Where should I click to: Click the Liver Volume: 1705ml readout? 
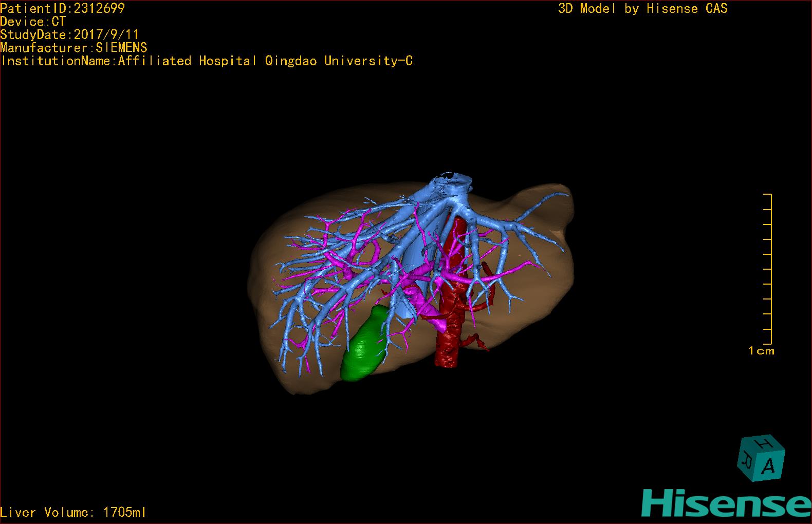(x=73, y=512)
